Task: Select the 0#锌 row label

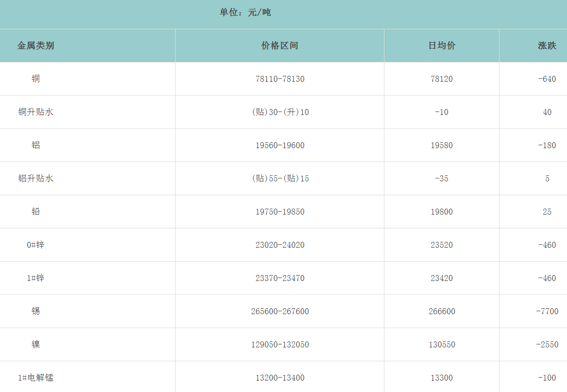Action: [x=36, y=245]
